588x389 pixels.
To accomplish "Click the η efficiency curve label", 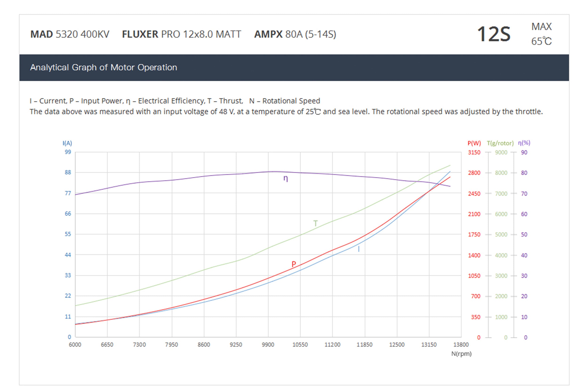I will [286, 179].
